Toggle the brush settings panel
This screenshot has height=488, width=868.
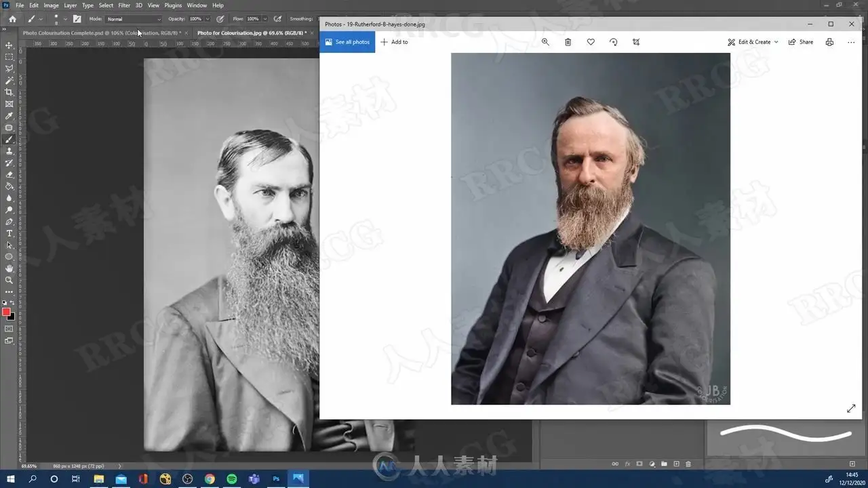tap(77, 19)
